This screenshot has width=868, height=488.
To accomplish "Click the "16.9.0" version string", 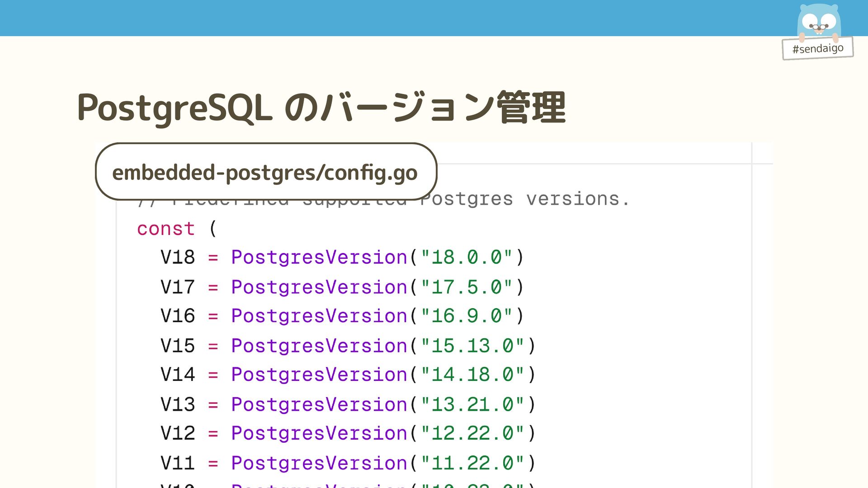I will tap(467, 316).
